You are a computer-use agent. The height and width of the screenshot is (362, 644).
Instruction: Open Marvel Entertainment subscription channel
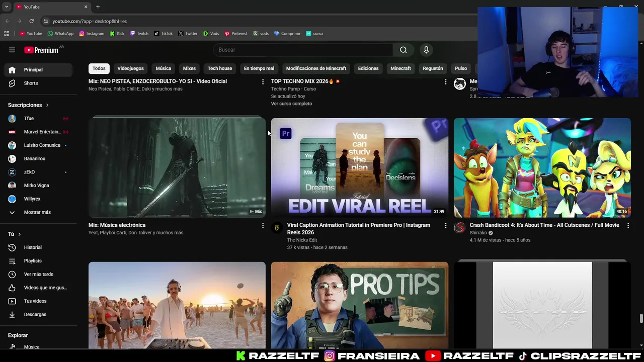38,132
